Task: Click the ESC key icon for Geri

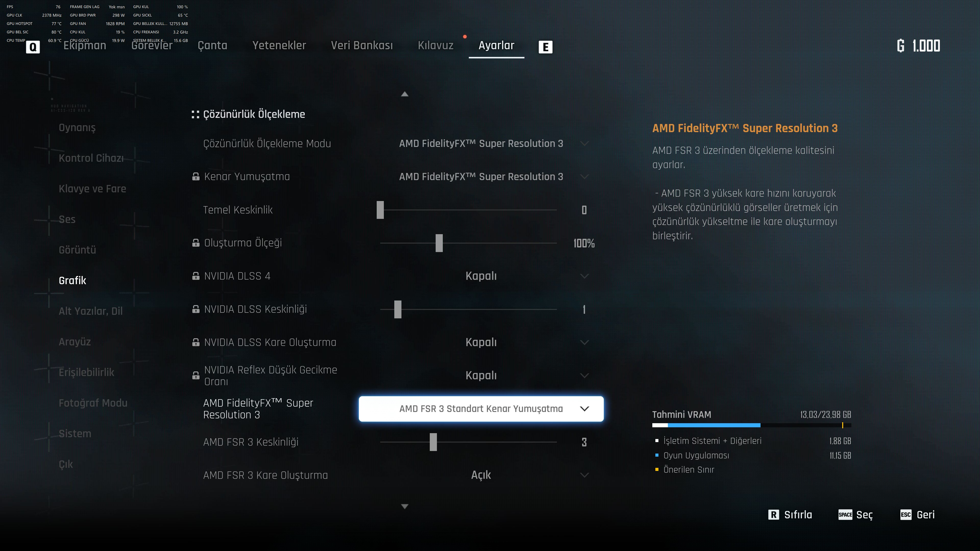Action: tap(906, 515)
